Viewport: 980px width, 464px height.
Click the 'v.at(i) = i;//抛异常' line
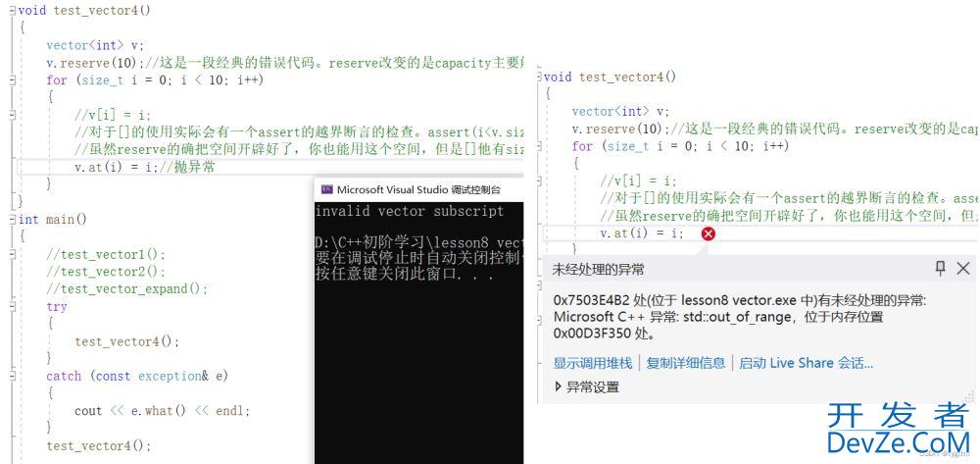point(145,168)
